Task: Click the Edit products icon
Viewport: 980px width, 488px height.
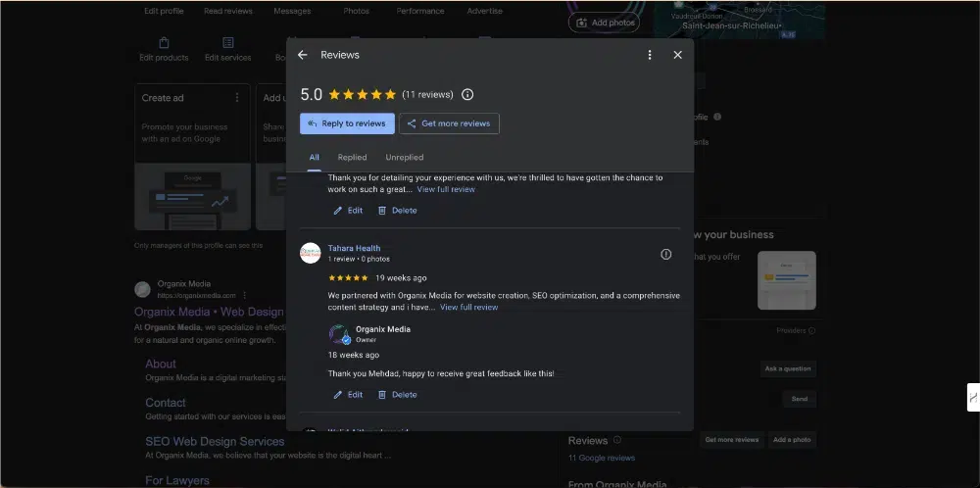Action: pyautogui.click(x=164, y=42)
